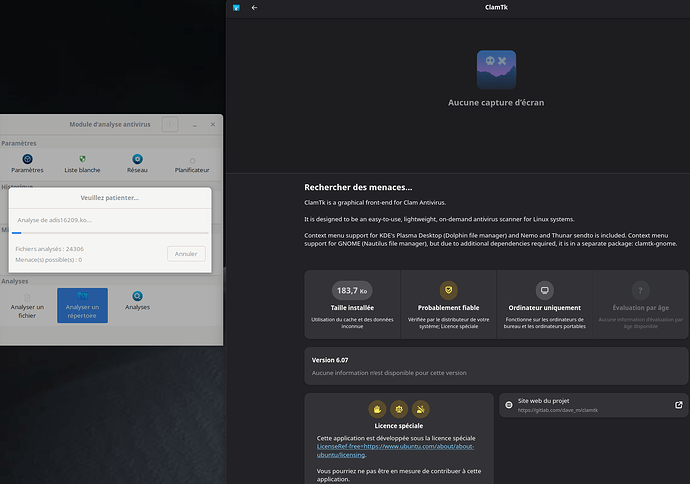Screen dimensions: 690x484
Task: Open the Planificateur scheduler icon
Action: 192,159
